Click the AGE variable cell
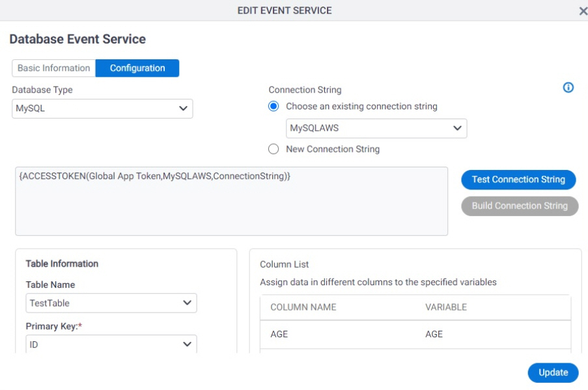Viewport: 588px width, 390px height. point(434,334)
